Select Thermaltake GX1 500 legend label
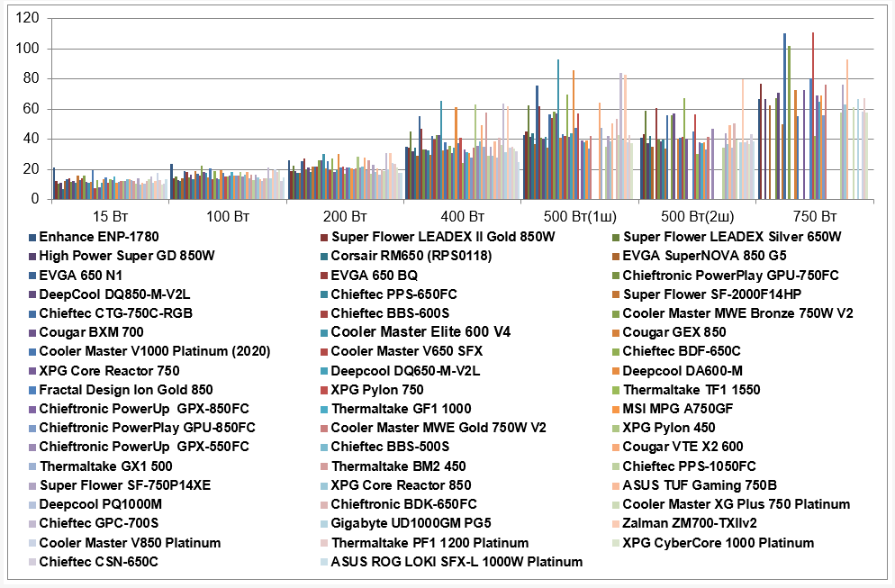The width and height of the screenshot is (895, 588). click(x=105, y=466)
